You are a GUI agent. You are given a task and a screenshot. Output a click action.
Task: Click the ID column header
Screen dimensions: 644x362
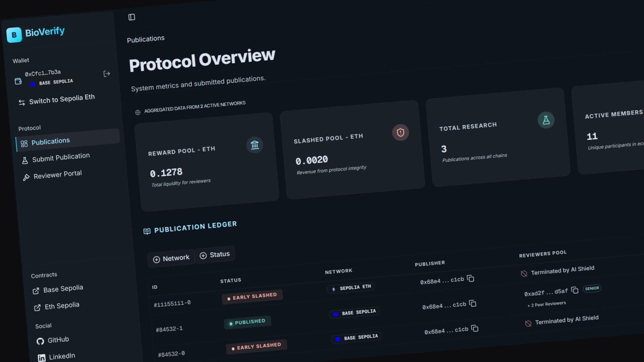coord(155,287)
